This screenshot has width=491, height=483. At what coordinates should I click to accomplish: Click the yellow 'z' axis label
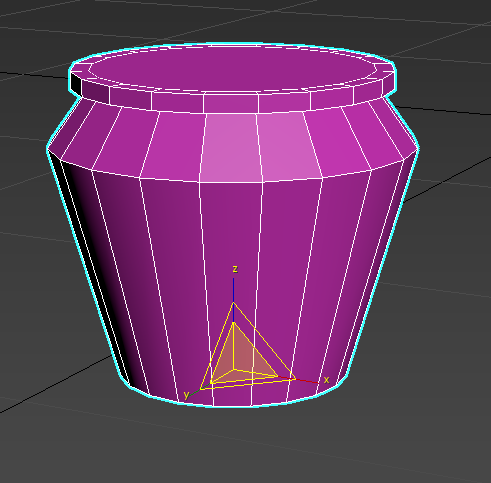pyautogui.click(x=235, y=269)
